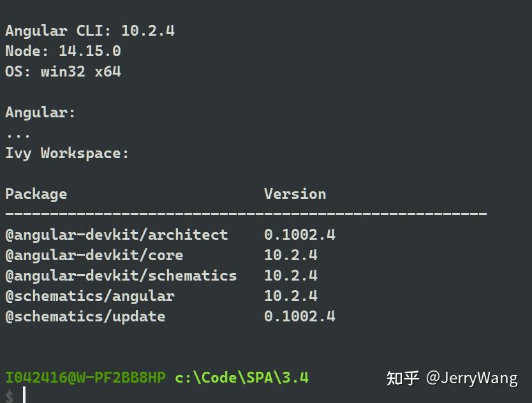The width and height of the screenshot is (532, 403).
Task: Click the Node: 14.15.0 line
Action: click(x=63, y=51)
